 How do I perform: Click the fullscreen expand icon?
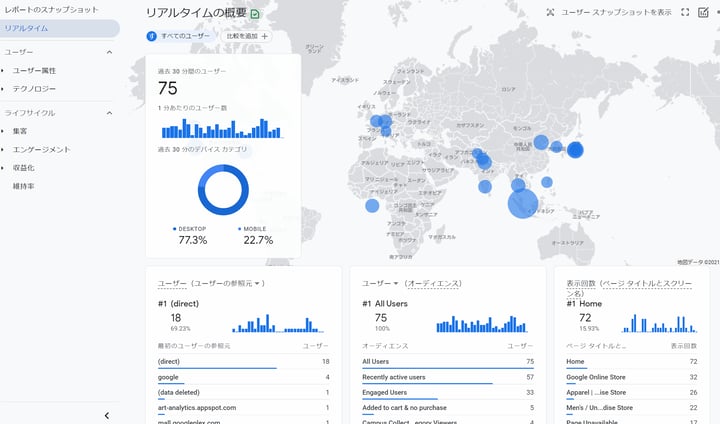pos(685,12)
